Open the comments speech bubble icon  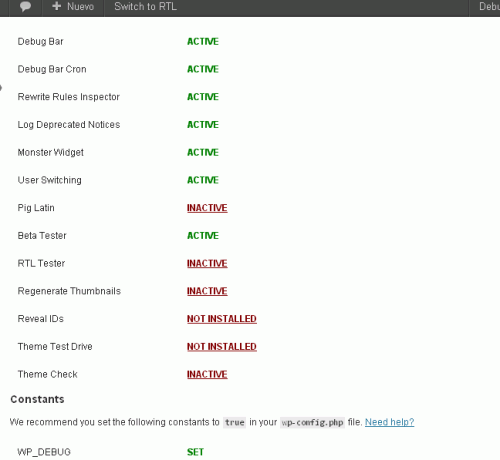pos(25,6)
